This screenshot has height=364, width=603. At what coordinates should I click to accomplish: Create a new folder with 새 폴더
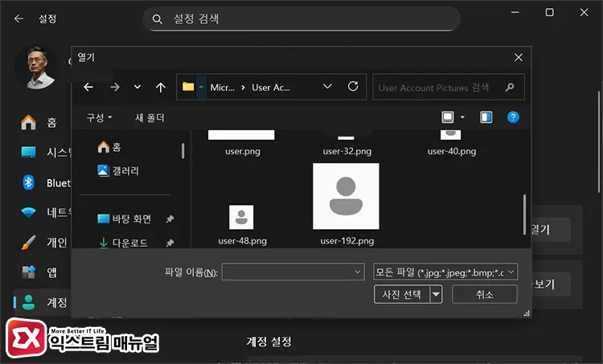(x=150, y=117)
